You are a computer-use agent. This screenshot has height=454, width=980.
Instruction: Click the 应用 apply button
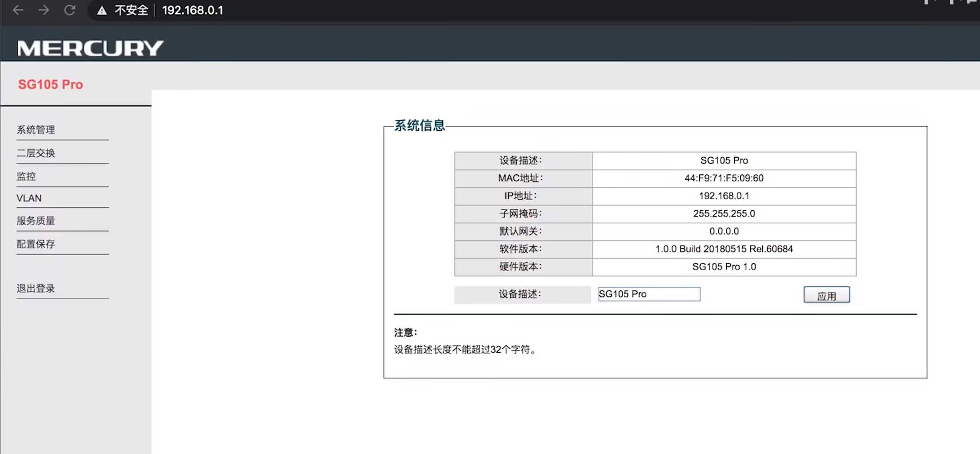click(827, 295)
